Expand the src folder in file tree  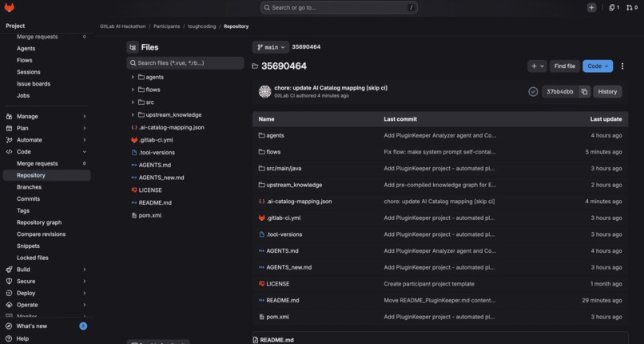[x=133, y=102]
